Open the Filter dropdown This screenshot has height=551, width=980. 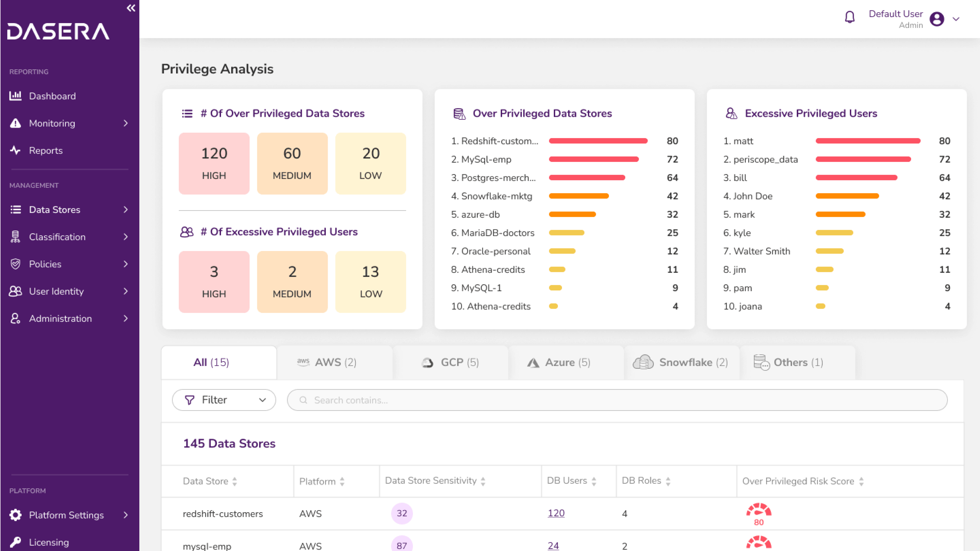click(224, 400)
